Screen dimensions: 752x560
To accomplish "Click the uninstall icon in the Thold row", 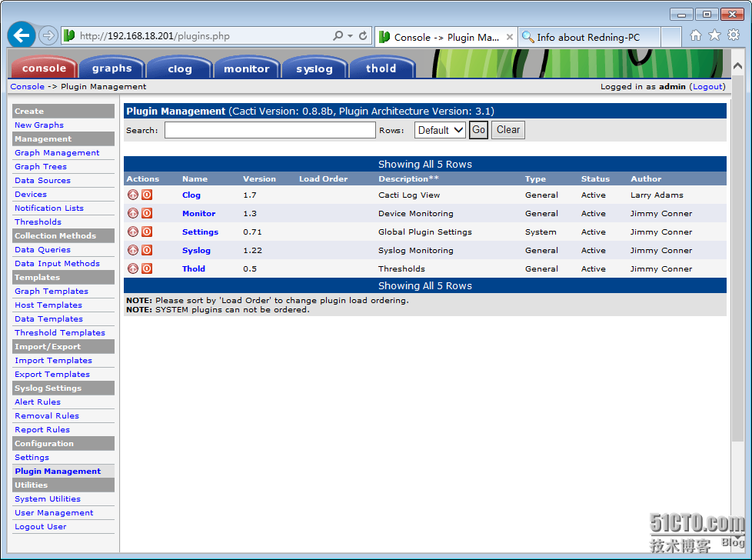I will pos(133,268).
